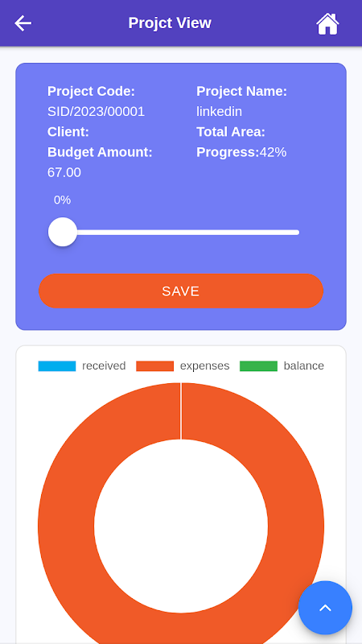
Task: Click the progress slider thumb
Action: (63, 232)
